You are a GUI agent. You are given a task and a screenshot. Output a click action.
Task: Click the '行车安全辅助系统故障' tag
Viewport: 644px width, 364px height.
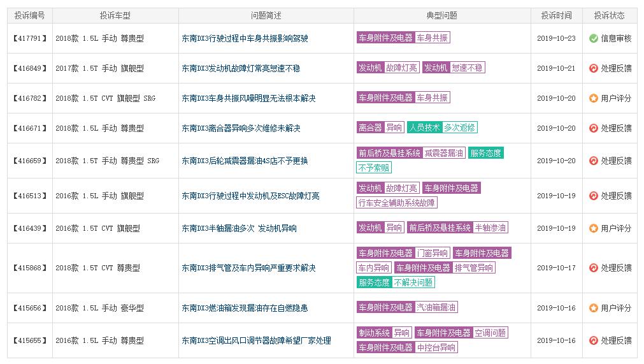(x=397, y=203)
